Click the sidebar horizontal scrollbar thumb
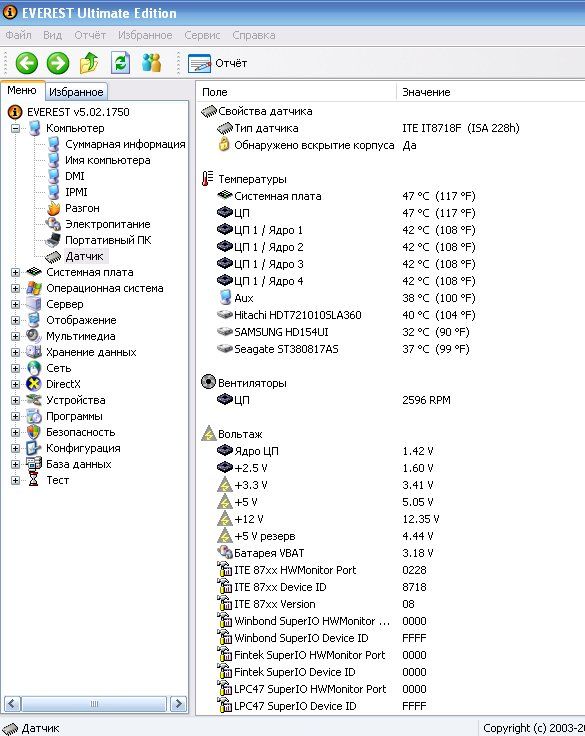This screenshot has width=585, height=736. click(94, 704)
